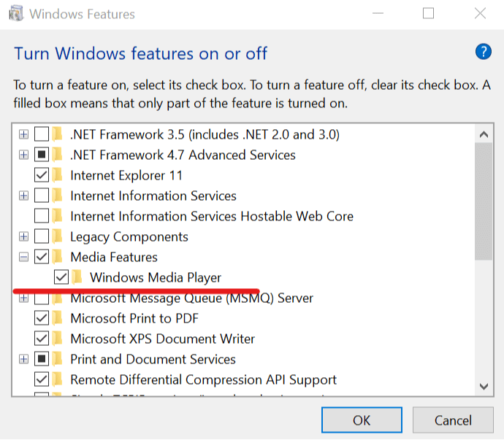Maximize the Windows Features window

coord(428,13)
